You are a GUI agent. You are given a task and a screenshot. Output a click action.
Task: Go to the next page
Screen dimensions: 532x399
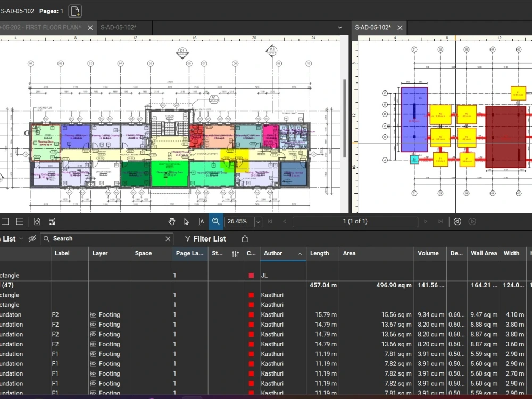pyautogui.click(x=426, y=221)
